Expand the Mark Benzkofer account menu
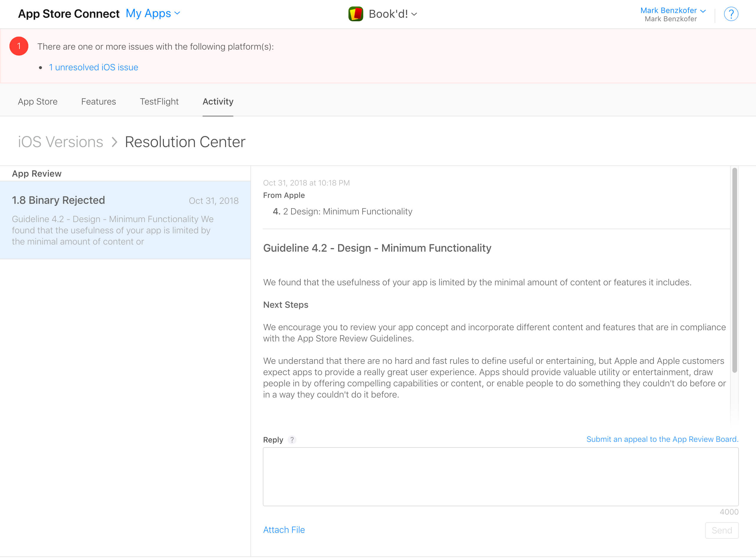This screenshot has width=756, height=560. pos(673,11)
